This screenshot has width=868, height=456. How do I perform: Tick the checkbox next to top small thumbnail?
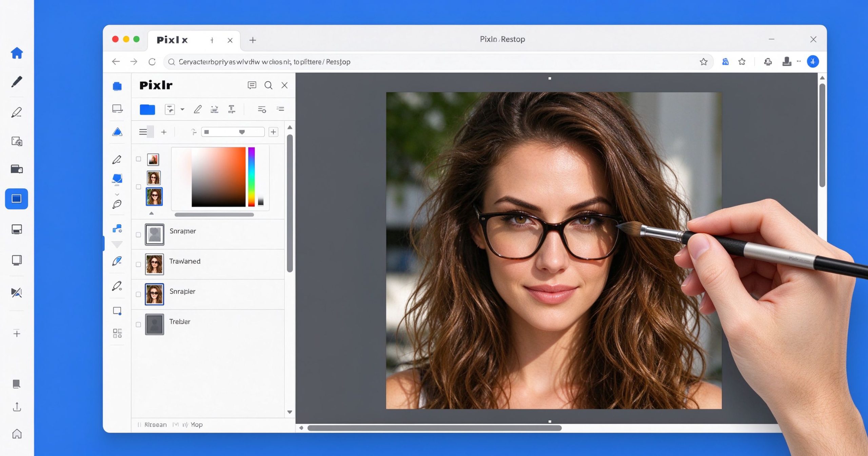pyautogui.click(x=138, y=159)
